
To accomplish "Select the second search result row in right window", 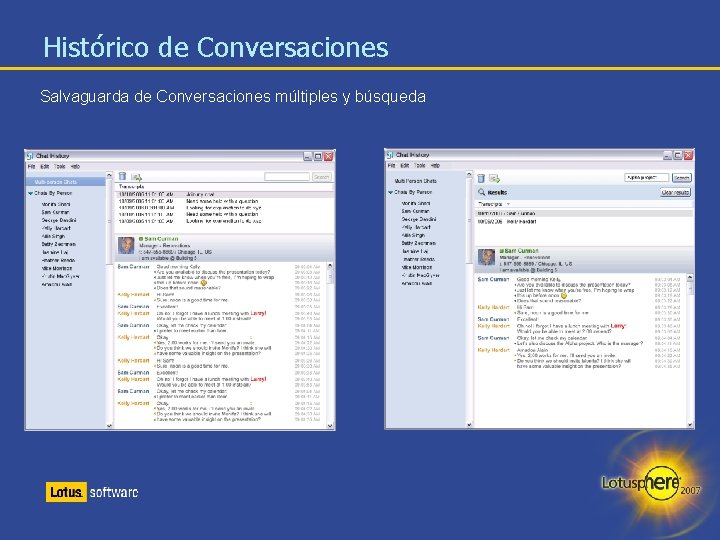I will point(584,221).
